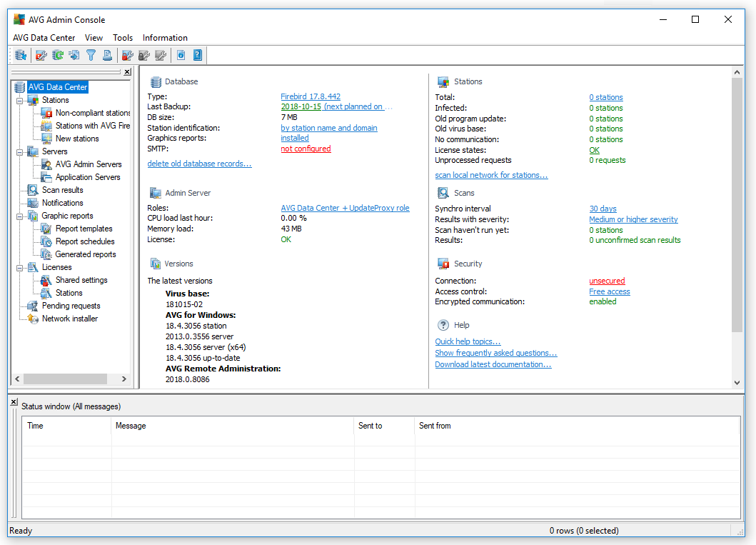Click the main panel scroll down arrow
The image size is (756, 545).
[x=737, y=382]
